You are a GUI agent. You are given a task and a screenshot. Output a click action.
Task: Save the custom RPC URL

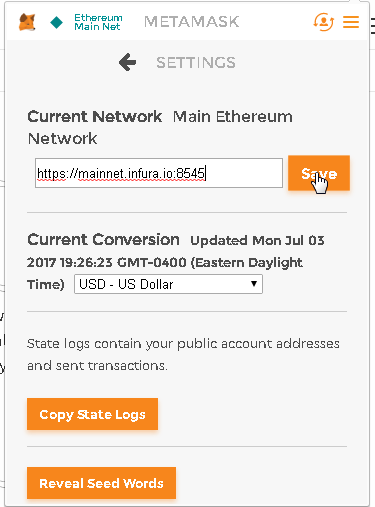pos(319,173)
